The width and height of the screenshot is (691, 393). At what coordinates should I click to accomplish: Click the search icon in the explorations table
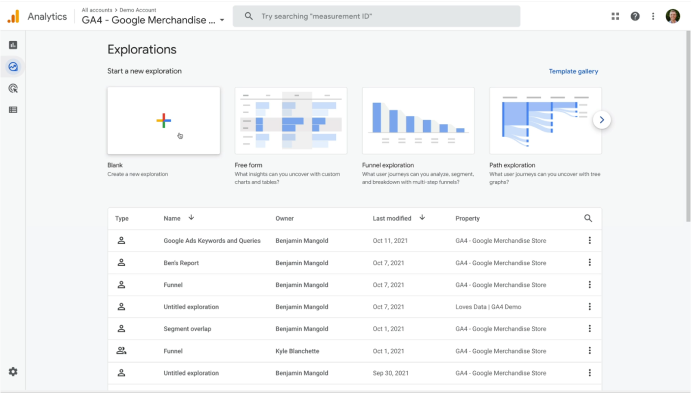pos(588,218)
